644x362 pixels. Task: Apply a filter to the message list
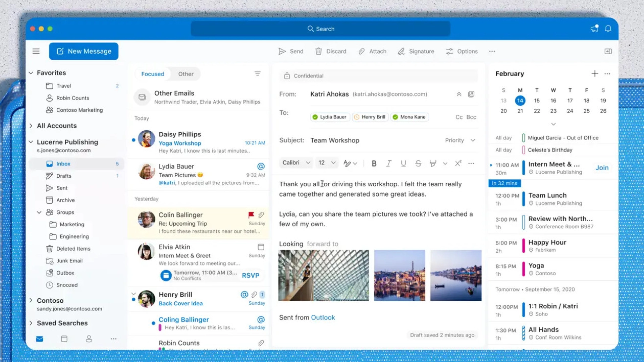258,73
